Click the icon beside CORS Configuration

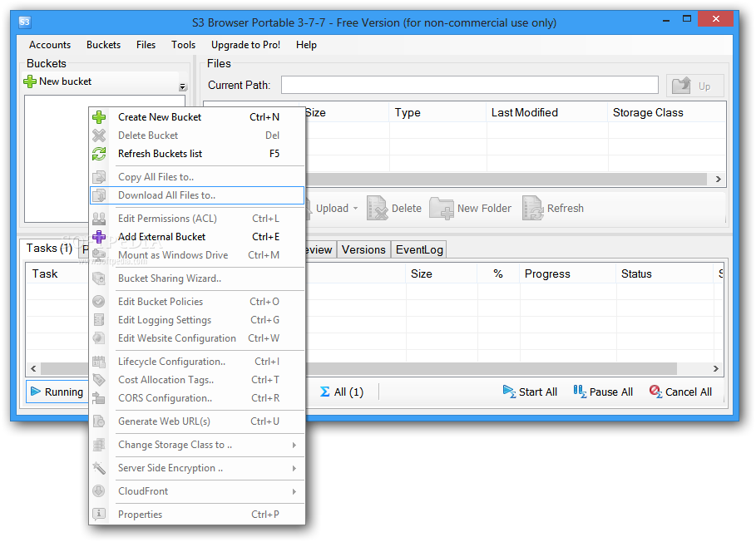[99, 398]
